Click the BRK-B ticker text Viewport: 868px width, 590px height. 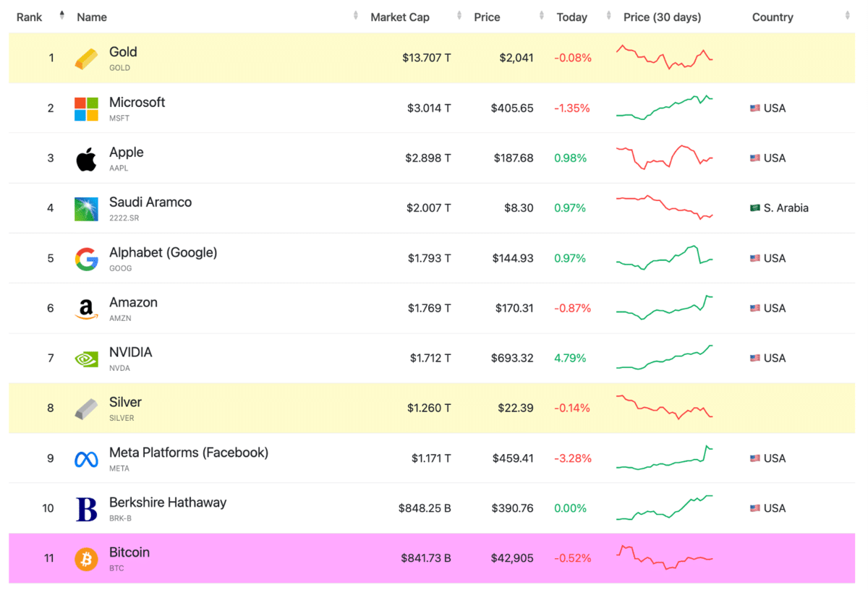click(120, 518)
